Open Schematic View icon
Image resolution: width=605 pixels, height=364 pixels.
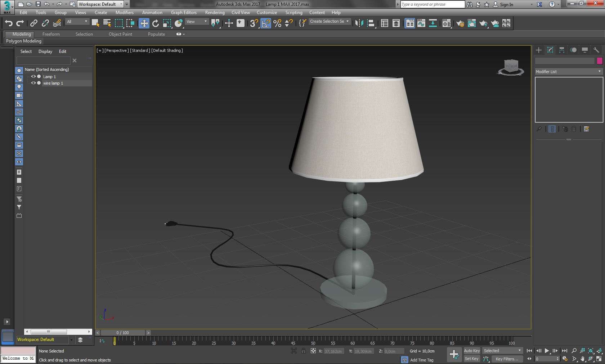point(433,23)
